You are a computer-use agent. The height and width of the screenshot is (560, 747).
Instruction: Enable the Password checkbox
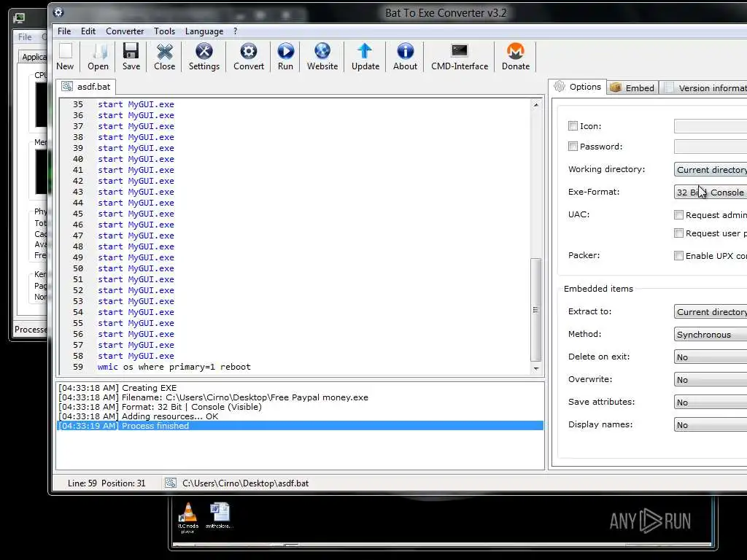coord(573,146)
